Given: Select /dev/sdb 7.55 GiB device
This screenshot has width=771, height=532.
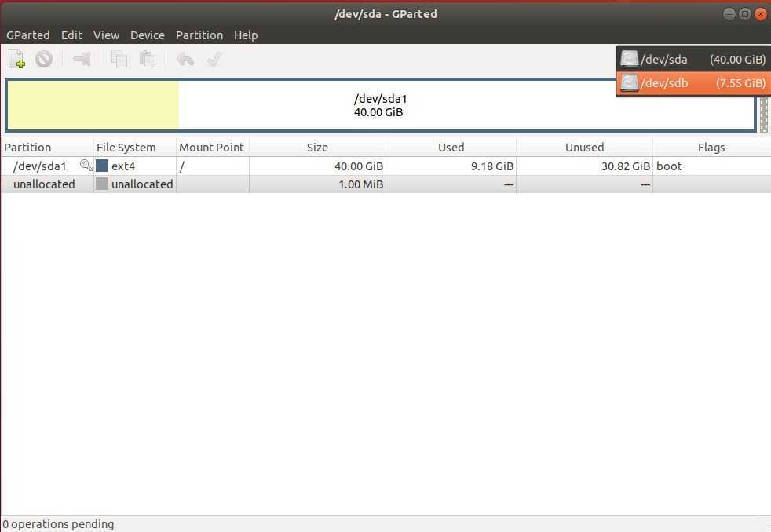Looking at the screenshot, I should tap(692, 83).
